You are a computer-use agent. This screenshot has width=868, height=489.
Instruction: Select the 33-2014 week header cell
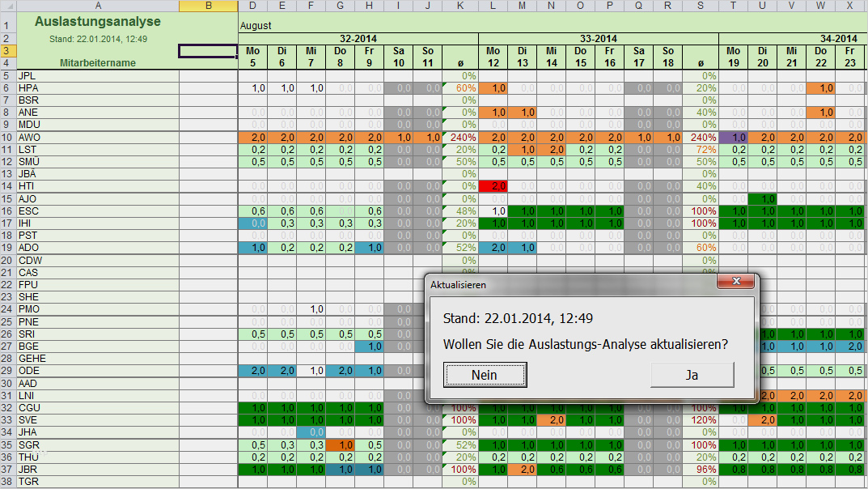point(598,38)
